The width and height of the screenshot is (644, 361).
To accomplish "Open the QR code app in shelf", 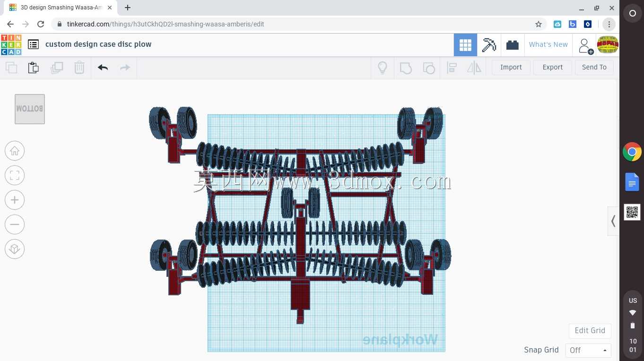I will click(x=632, y=212).
